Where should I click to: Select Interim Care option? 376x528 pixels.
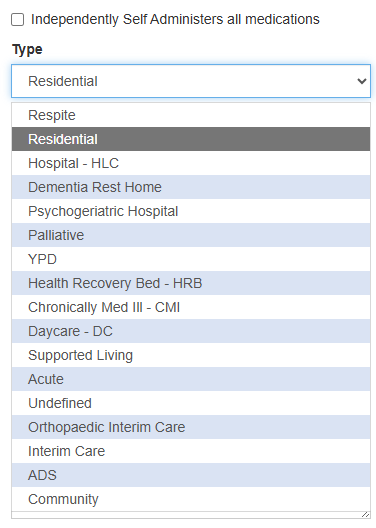click(x=191, y=451)
